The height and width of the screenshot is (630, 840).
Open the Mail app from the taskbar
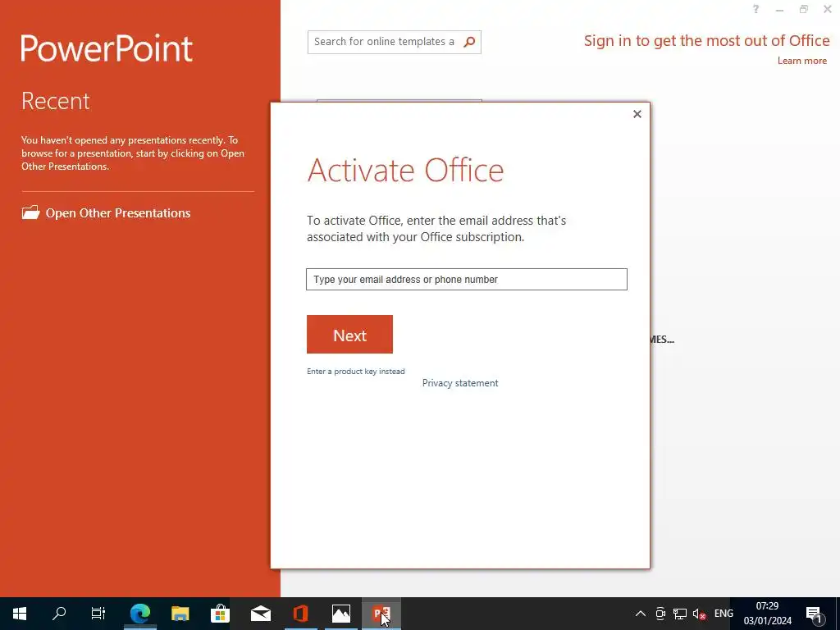260,614
